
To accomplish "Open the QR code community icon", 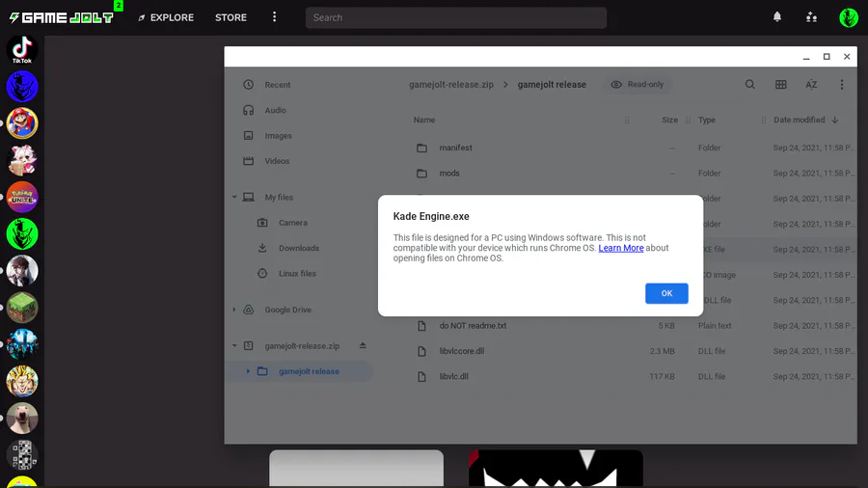I will pos(22,454).
